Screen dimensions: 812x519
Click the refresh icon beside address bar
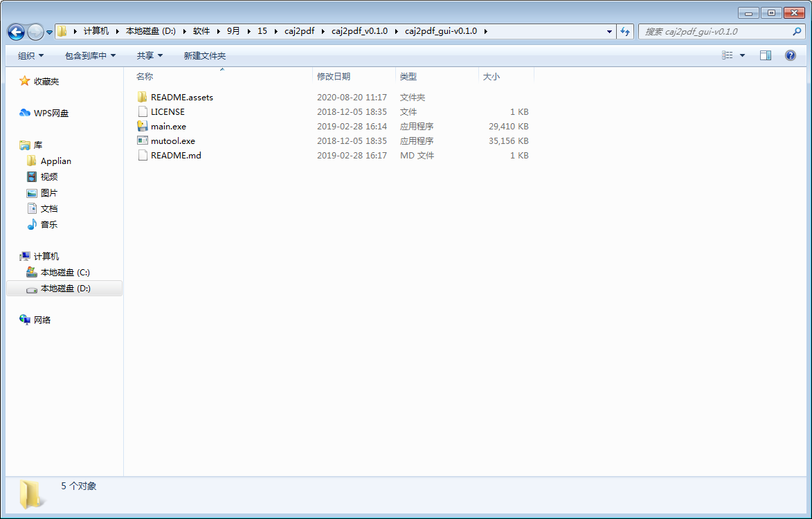[624, 31]
